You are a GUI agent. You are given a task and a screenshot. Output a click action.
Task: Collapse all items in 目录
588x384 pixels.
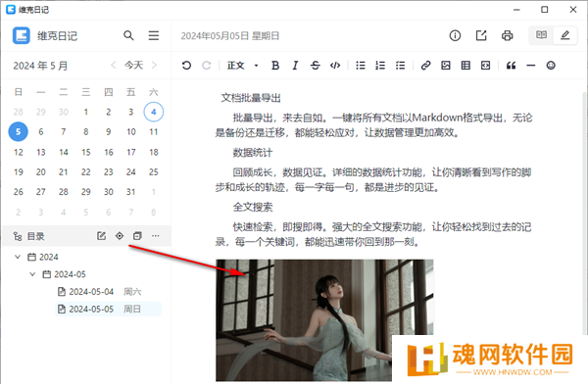[x=137, y=236]
